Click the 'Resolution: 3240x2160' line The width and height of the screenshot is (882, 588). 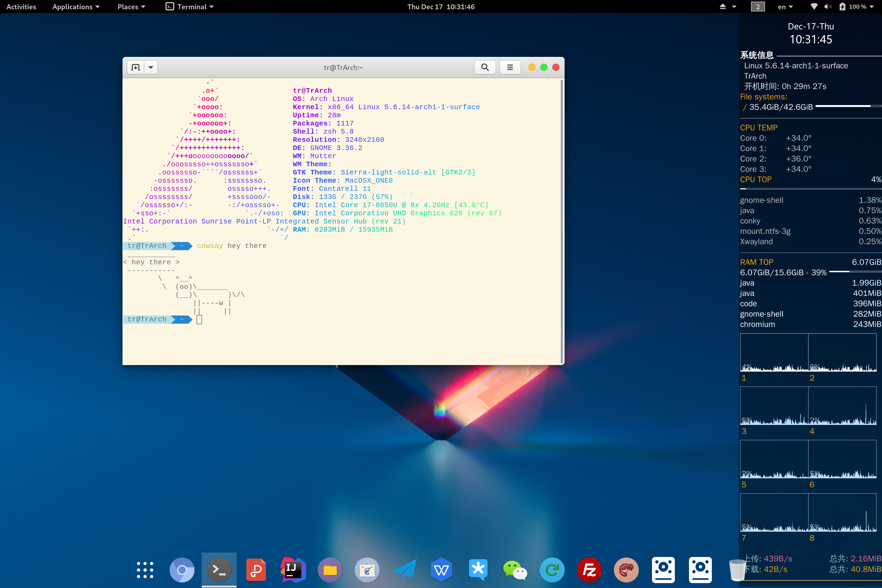point(339,140)
